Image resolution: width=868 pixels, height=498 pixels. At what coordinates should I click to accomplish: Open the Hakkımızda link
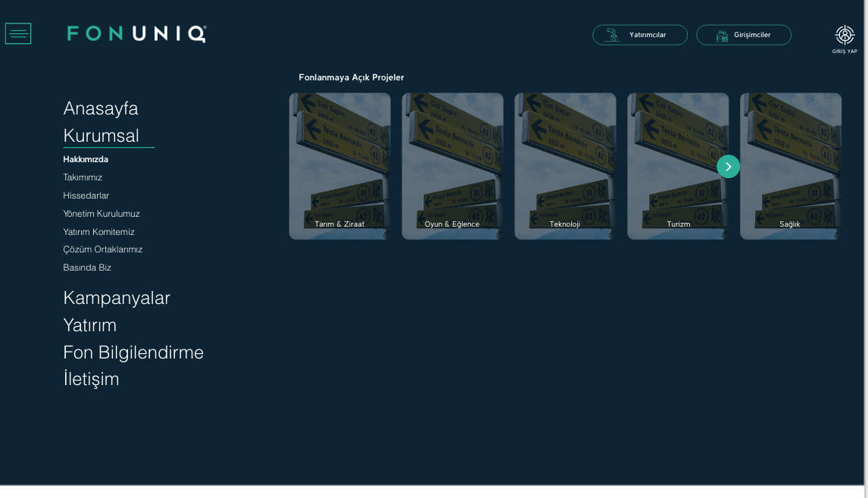[86, 160]
